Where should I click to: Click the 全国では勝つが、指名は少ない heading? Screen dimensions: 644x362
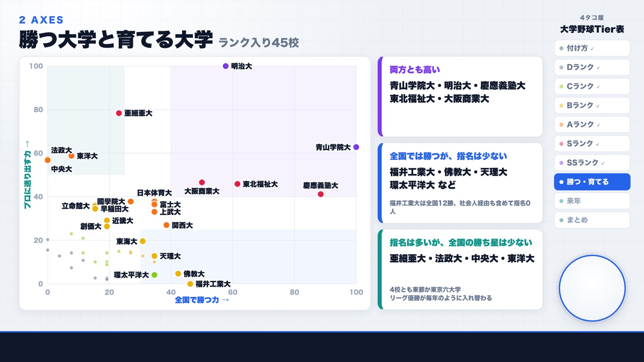[449, 156]
